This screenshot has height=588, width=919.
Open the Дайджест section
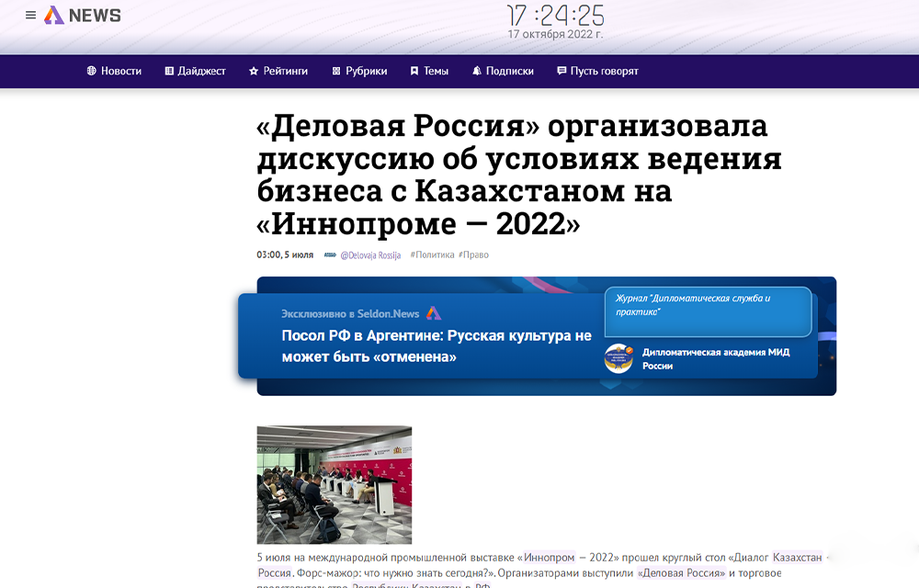coord(195,71)
